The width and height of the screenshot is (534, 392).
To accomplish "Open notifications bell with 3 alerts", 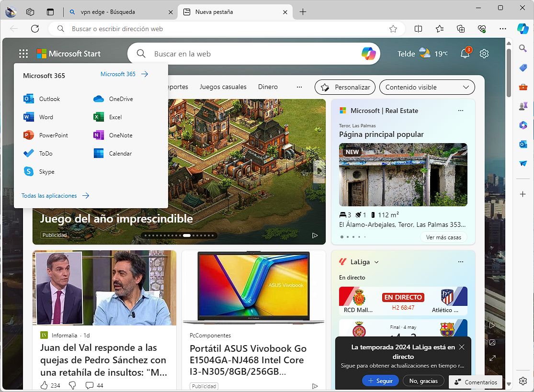I will point(466,53).
